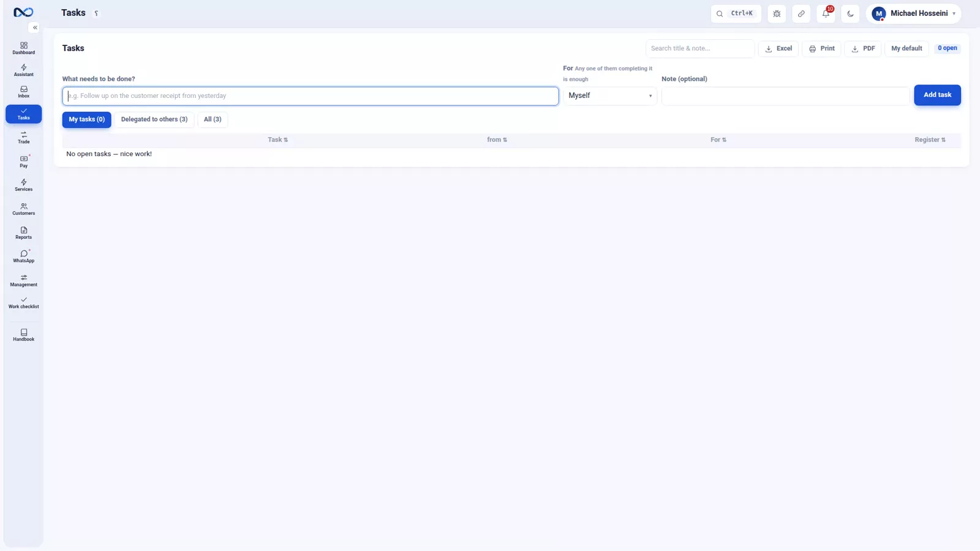Select the Tasks sidebar item
Image resolution: width=980 pixels, height=551 pixels.
click(x=23, y=114)
